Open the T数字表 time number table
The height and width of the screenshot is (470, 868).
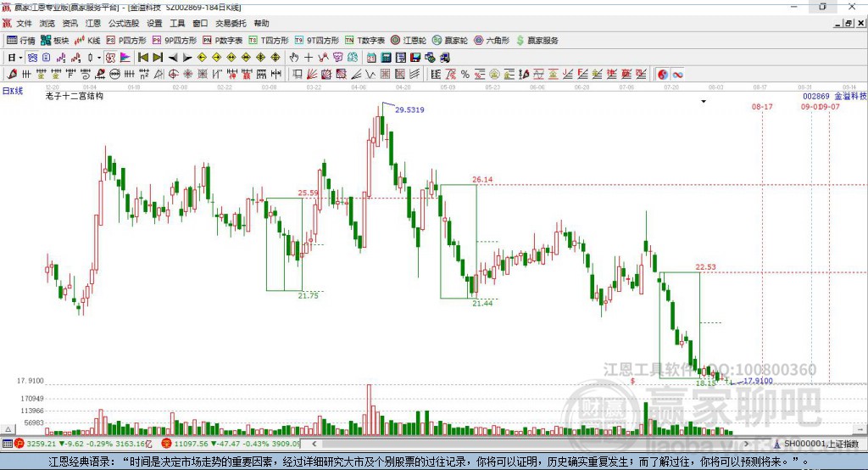[x=364, y=41]
